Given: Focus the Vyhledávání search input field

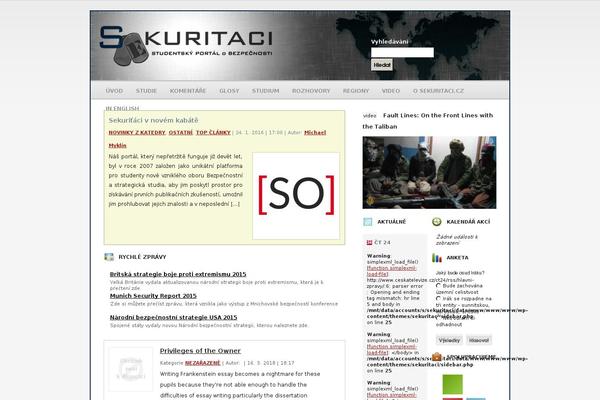Looking at the screenshot, I should [402, 52].
